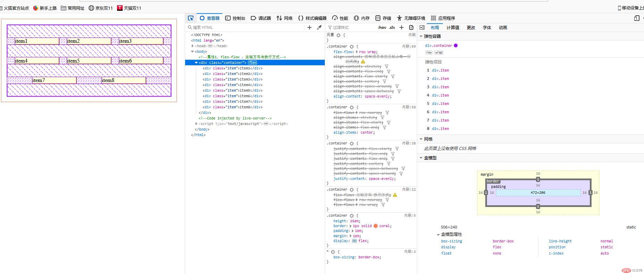644x274 pixels.
Task: Switch to the 调试器 tab
Action: point(261,18)
